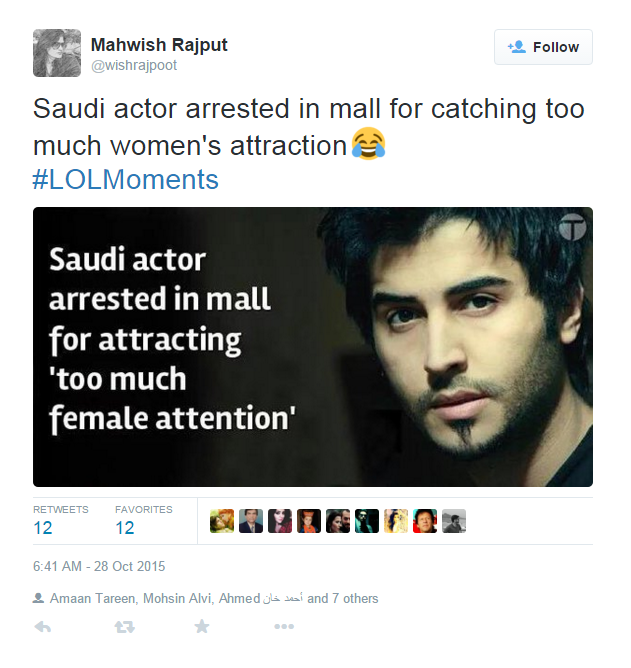
Task: Expand the 'and 7 others' tagged list
Action: (x=343, y=599)
